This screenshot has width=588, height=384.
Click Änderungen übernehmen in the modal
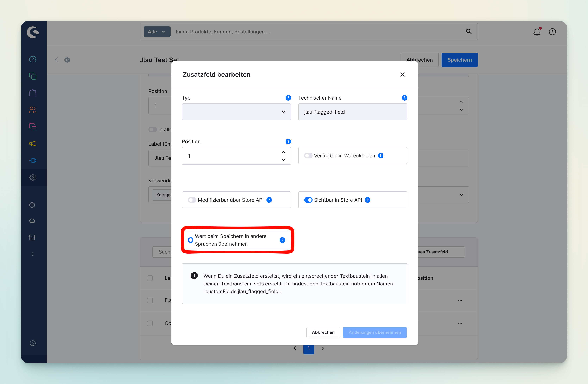pyautogui.click(x=375, y=332)
